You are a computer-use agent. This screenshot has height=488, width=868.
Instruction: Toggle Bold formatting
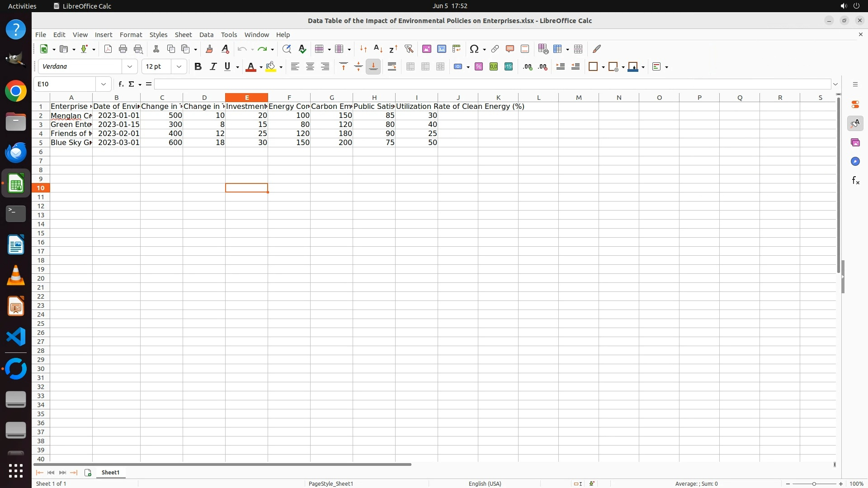198,67
